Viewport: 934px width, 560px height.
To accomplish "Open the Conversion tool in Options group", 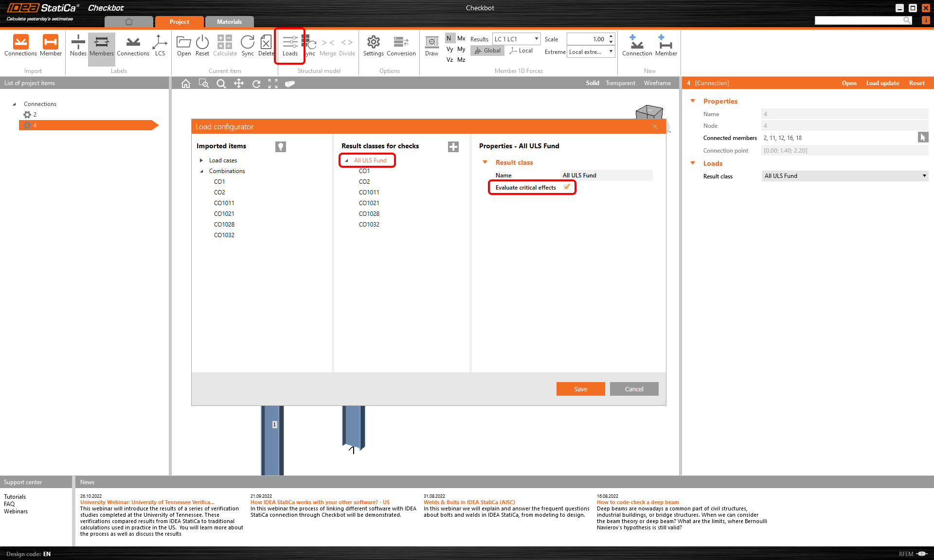I will (401, 46).
